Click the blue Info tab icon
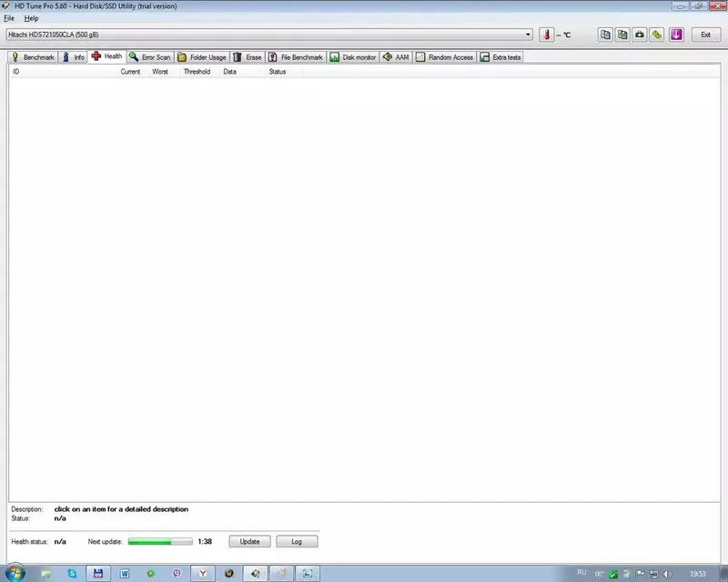Viewport: 728px width, 582px height. coord(66,57)
